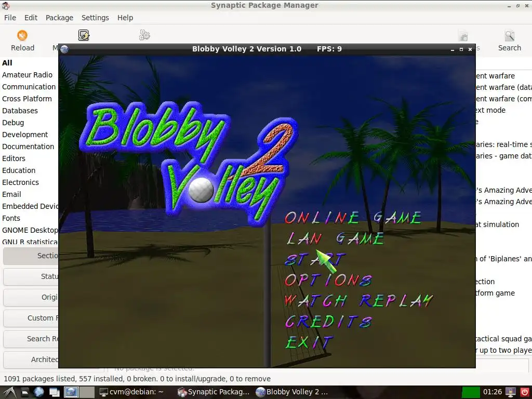
Task: Select Documentation section
Action: [28, 147]
